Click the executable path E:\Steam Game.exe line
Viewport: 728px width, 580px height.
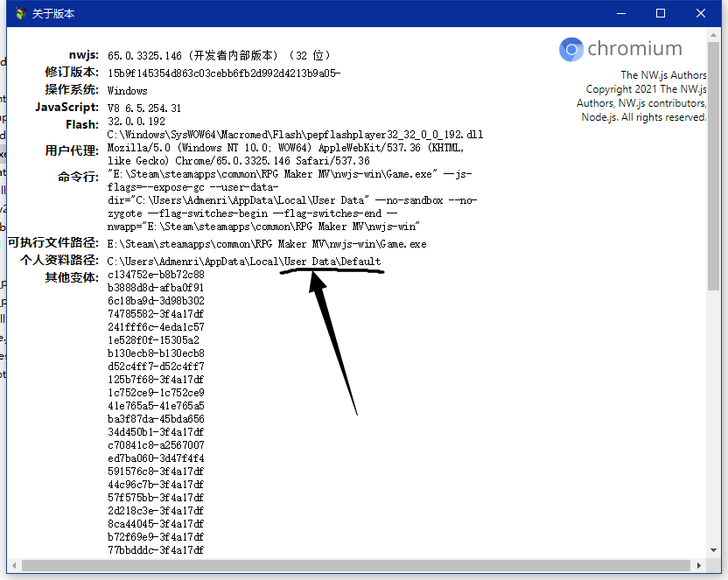point(267,244)
